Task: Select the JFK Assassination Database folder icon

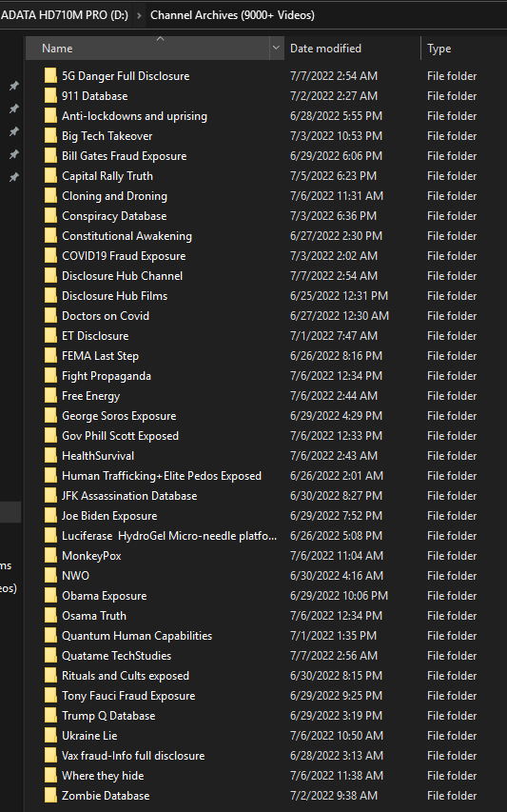Action: pos(50,496)
